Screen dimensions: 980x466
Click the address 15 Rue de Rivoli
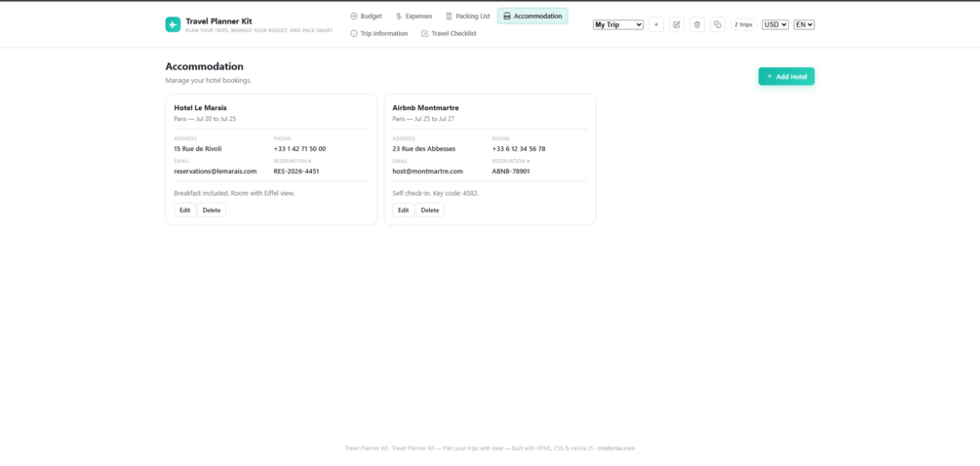coord(198,148)
